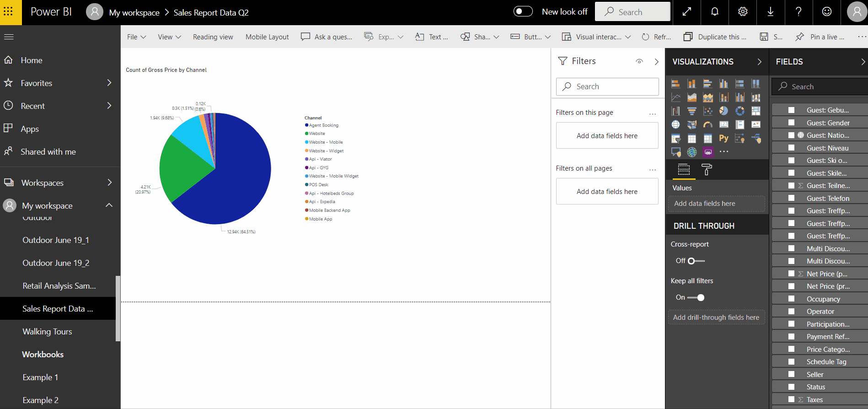Open the File dropdown menu
This screenshot has height=409, width=868.
[x=136, y=37]
